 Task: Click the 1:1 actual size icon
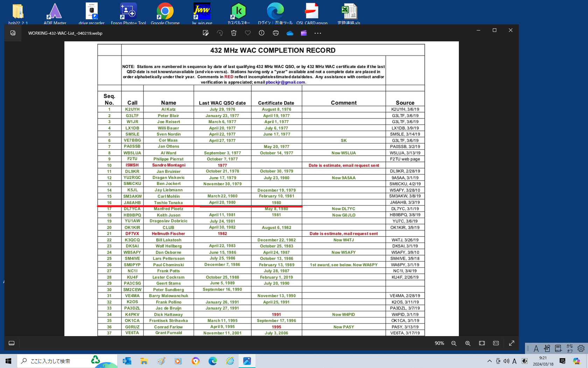[496, 343]
